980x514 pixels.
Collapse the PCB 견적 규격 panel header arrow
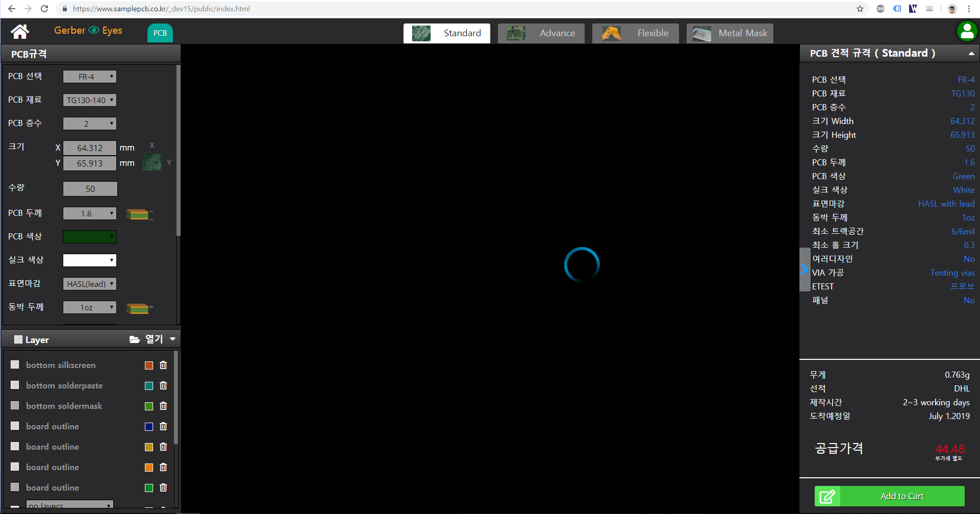[x=971, y=54]
